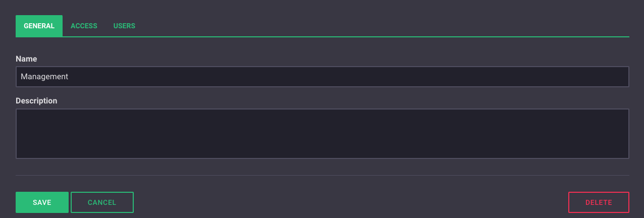
Task: Open the Users tab
Action: (x=124, y=26)
